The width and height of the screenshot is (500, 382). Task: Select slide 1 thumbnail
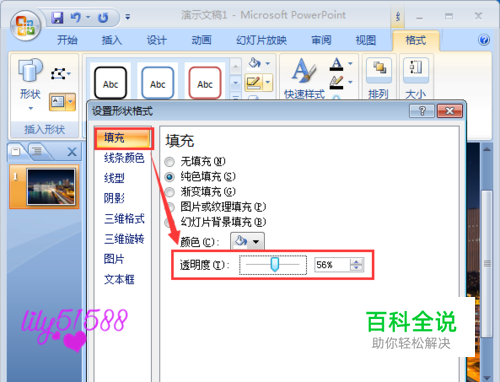pos(51,187)
